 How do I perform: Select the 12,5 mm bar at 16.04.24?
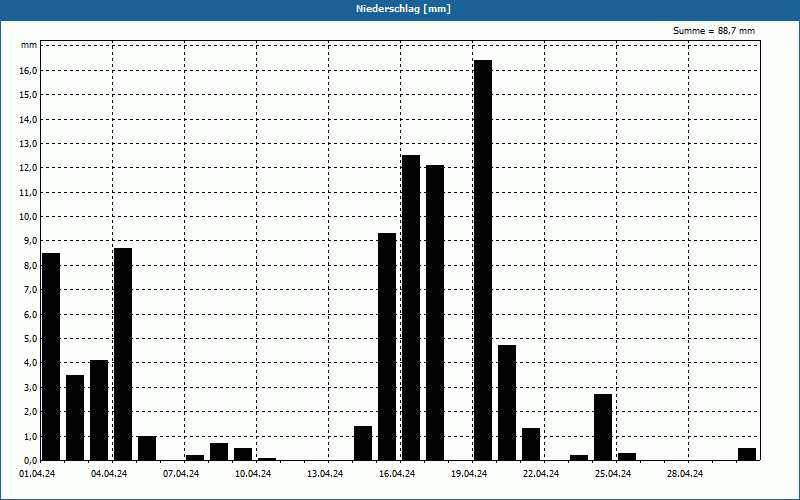pos(411,308)
